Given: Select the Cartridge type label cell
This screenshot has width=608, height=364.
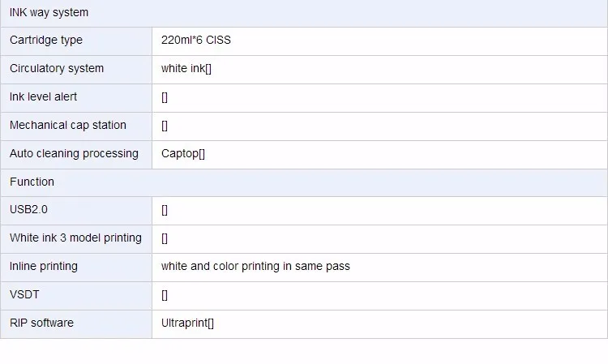Looking at the screenshot, I should click(x=46, y=41).
